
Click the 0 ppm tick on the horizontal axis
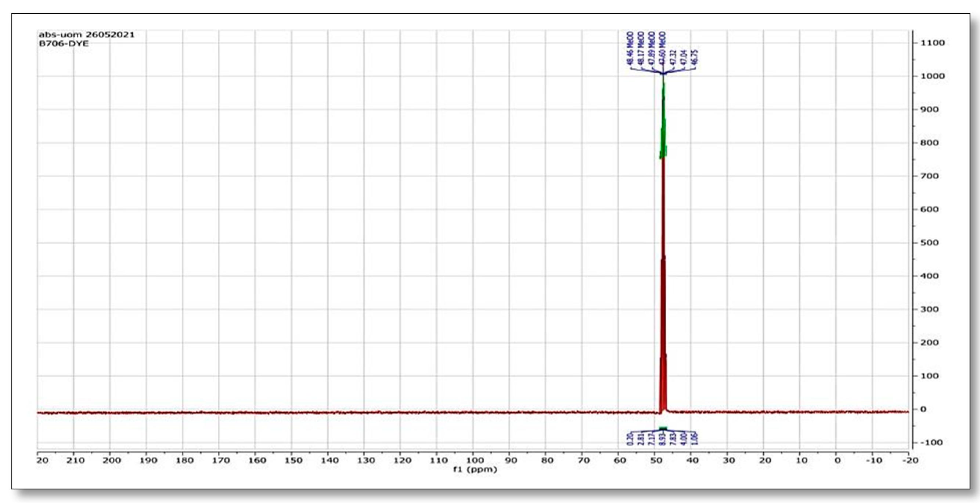837,460
